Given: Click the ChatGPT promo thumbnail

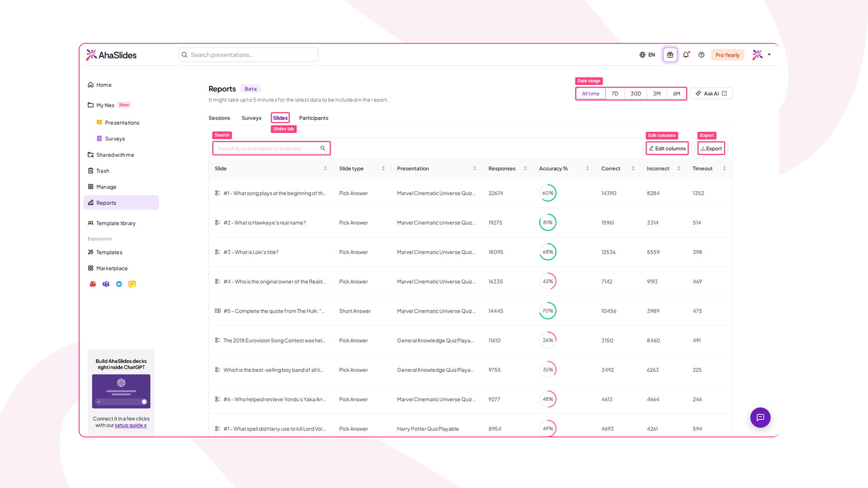Looking at the screenshot, I should (121, 391).
